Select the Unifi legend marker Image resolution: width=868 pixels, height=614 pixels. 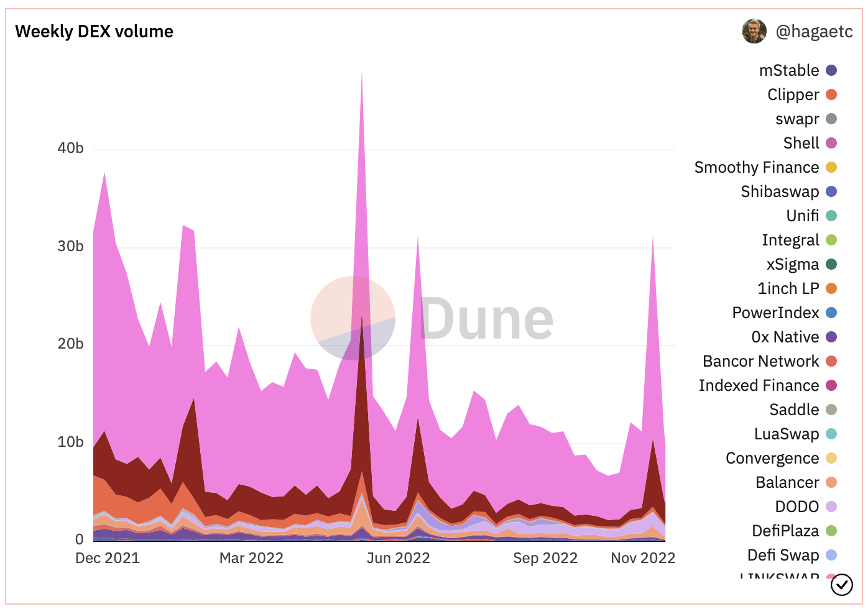(x=831, y=216)
